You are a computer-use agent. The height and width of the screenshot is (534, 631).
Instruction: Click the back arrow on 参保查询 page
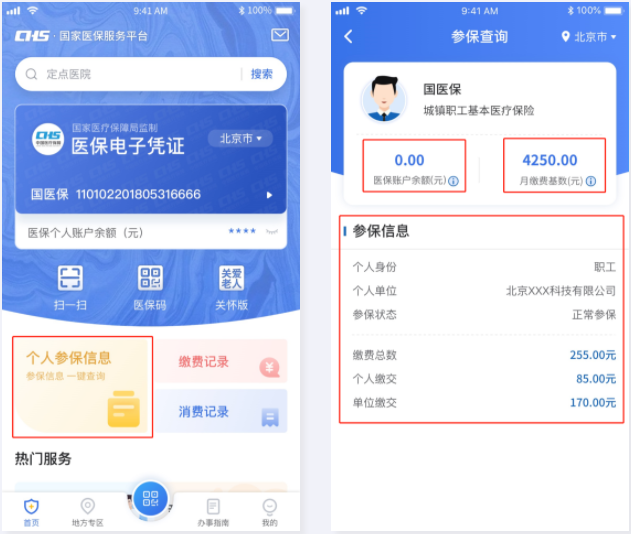[348, 37]
